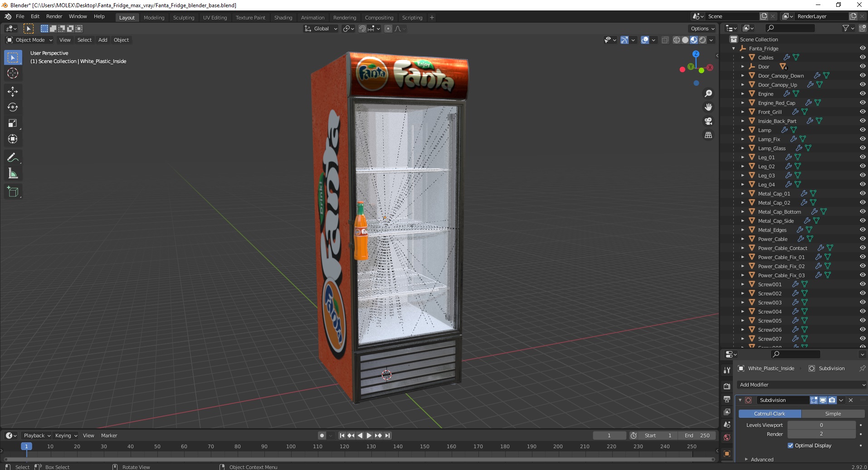Screen dimensions: 868x470
Task: Select the Measure tool
Action: pos(13,174)
